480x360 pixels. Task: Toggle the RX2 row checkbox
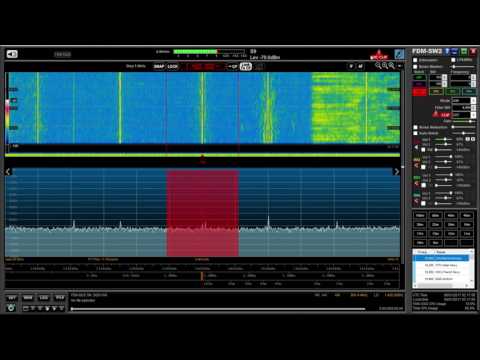[423, 167]
